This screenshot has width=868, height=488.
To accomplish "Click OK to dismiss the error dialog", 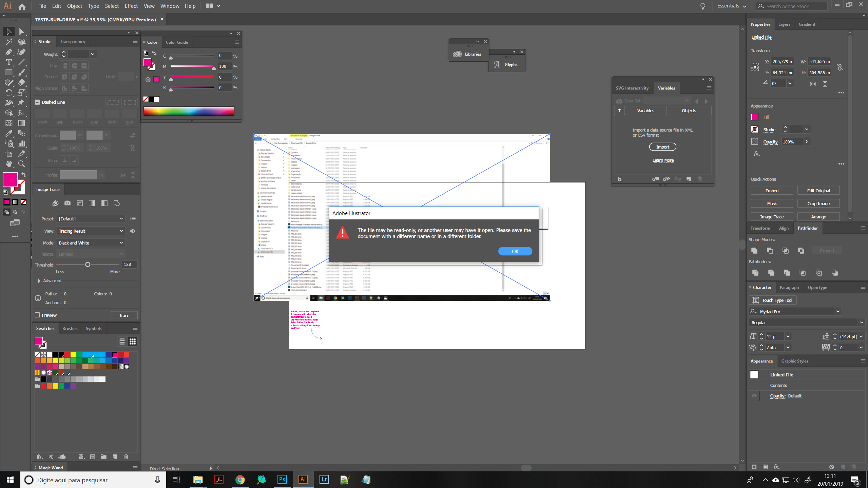I will [x=515, y=251].
